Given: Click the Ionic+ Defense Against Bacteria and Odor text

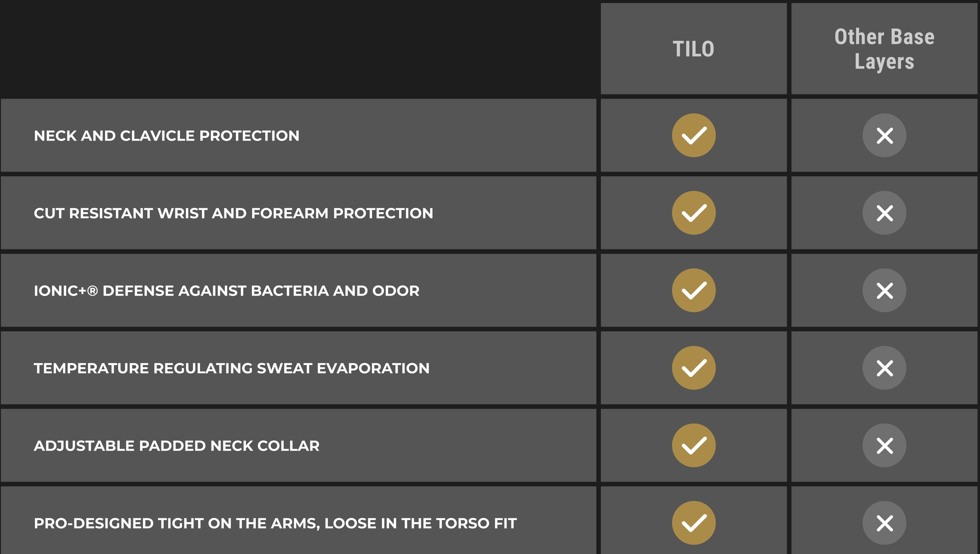Looking at the screenshot, I should (226, 291).
